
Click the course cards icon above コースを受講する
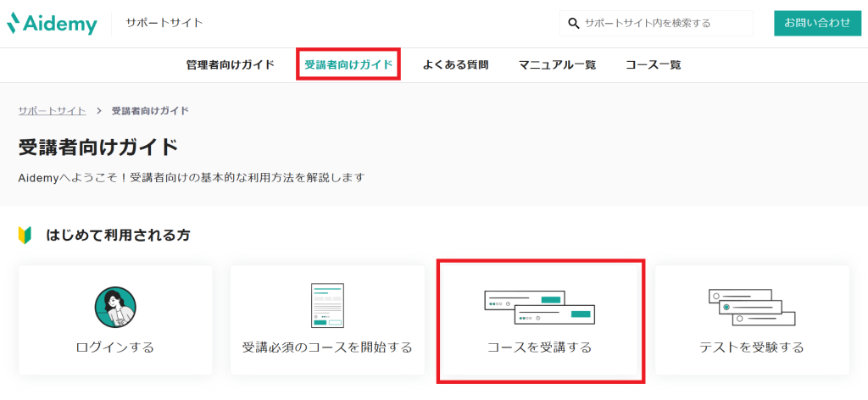[539, 306]
